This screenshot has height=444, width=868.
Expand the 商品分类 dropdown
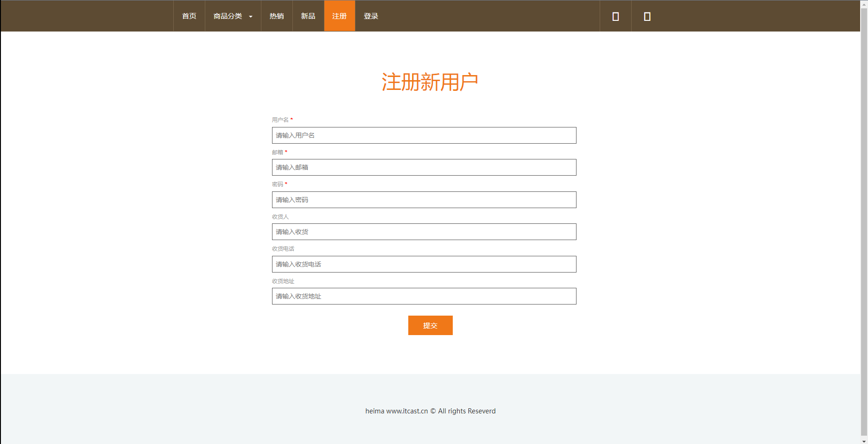(233, 16)
